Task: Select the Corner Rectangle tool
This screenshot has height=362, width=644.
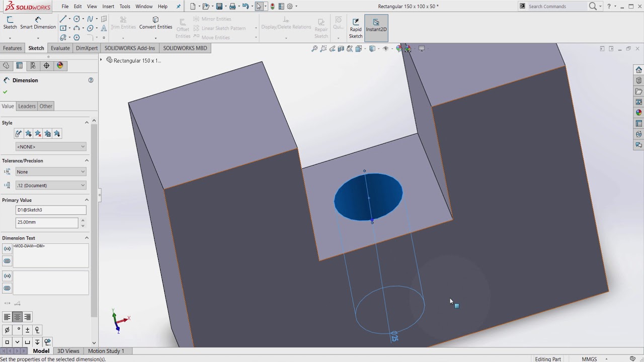Action: tap(63, 28)
